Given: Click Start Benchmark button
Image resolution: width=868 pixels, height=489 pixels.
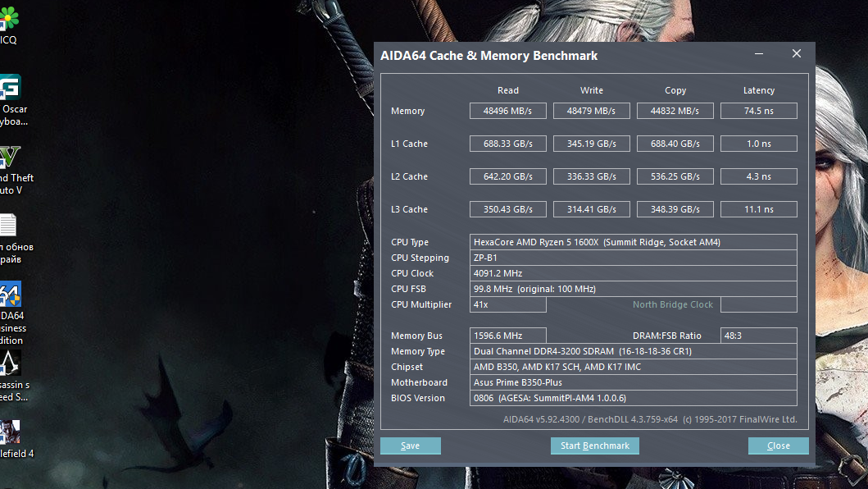Looking at the screenshot, I should (x=594, y=446).
